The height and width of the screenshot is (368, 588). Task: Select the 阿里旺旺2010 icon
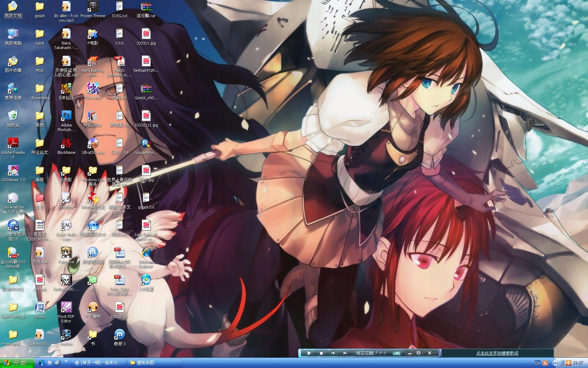pos(93,228)
